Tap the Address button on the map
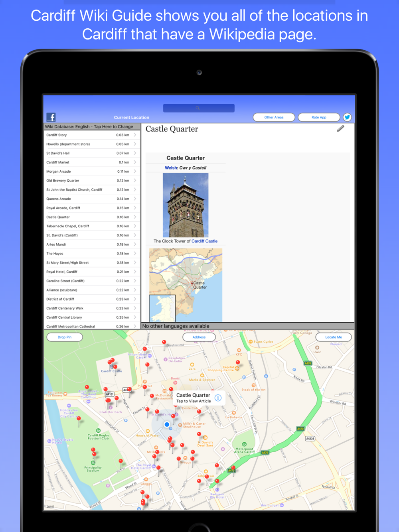Viewport: 399px width, 532px height. 199,337
